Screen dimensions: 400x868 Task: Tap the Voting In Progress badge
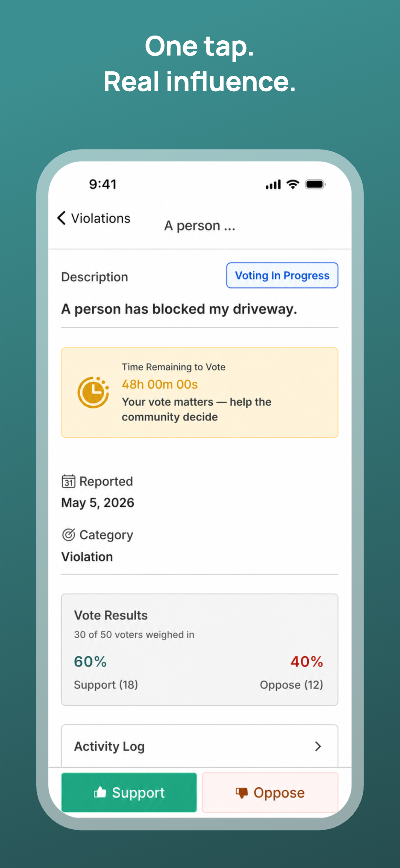(282, 275)
